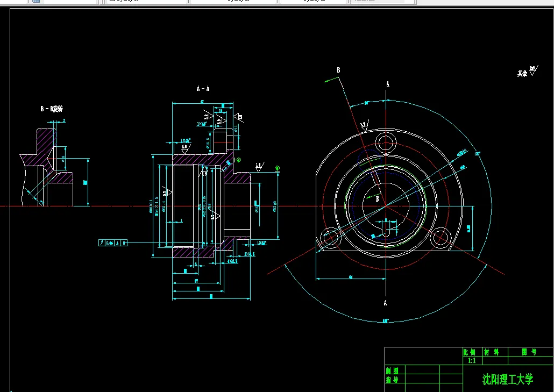The image size is (554, 392).
Task: Pick the 37 length dimension
Action: (196, 281)
